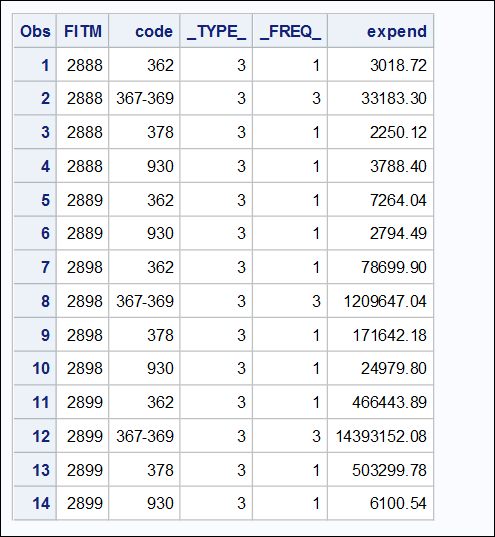The height and width of the screenshot is (537, 495).
Task: Click _FREQ_ value 3 in Obs 2 row
Action: coord(316,98)
